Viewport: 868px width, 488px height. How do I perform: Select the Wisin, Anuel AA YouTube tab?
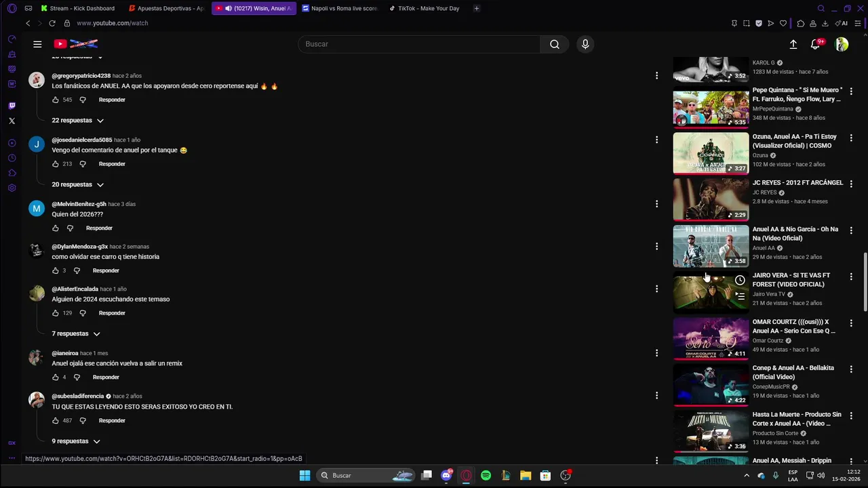pyautogui.click(x=254, y=8)
